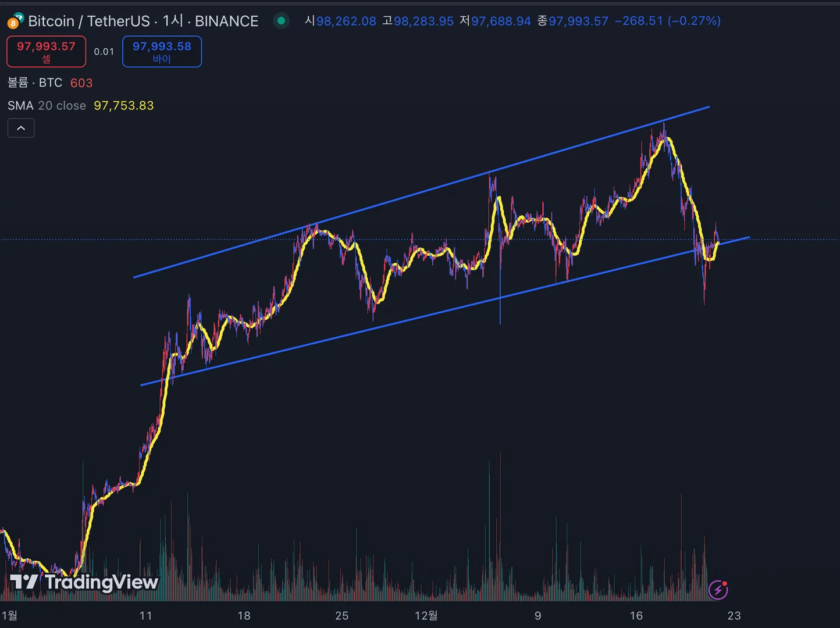
Task: Select the 볼륨 · BTC volume legend
Action: pyautogui.click(x=35, y=83)
